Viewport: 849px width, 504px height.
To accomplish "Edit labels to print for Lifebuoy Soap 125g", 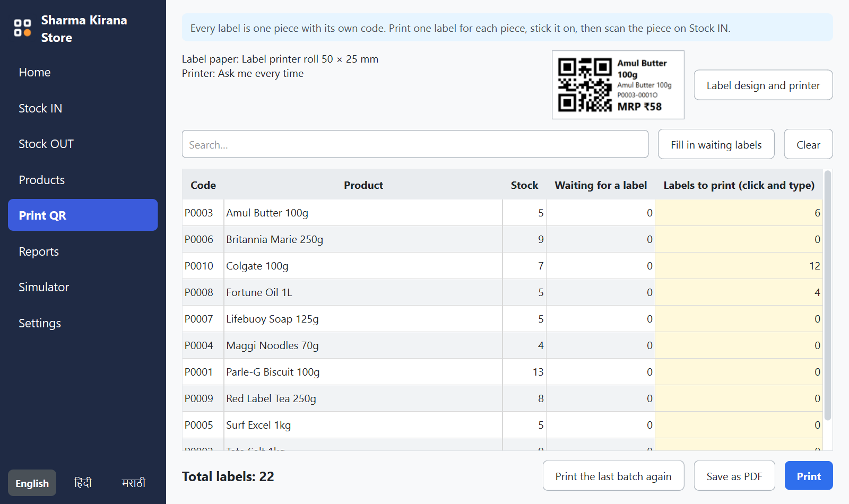I will coord(739,319).
